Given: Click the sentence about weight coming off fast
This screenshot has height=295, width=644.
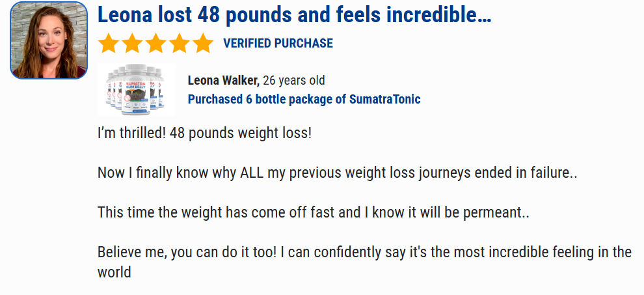Looking at the screenshot, I should click(313, 212).
